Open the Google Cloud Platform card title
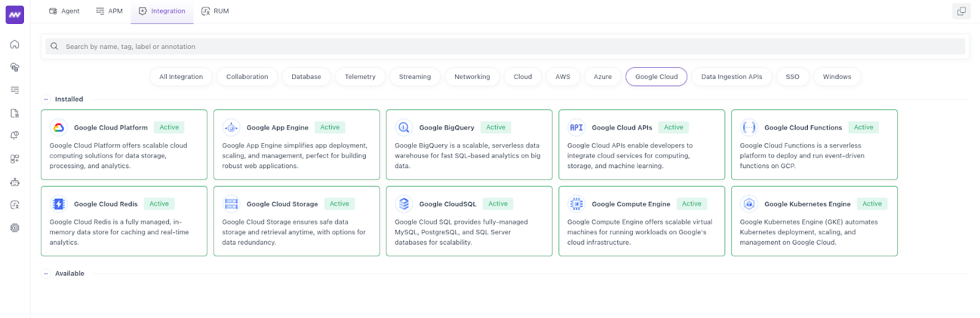This screenshot has width=980, height=318. (x=111, y=128)
